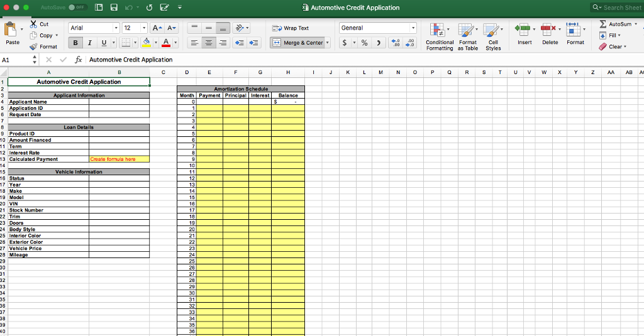The image size is (644, 336).
Task: Align text to middle of cell
Action: pyautogui.click(x=209, y=28)
